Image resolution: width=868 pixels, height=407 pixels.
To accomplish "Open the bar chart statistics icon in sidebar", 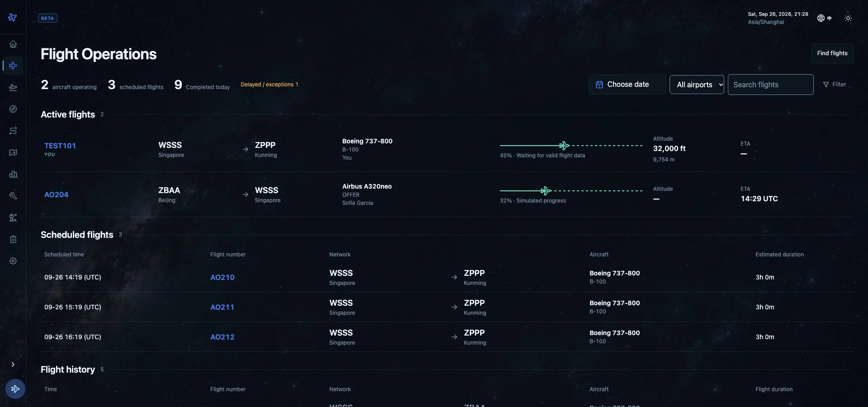I will click(x=13, y=174).
